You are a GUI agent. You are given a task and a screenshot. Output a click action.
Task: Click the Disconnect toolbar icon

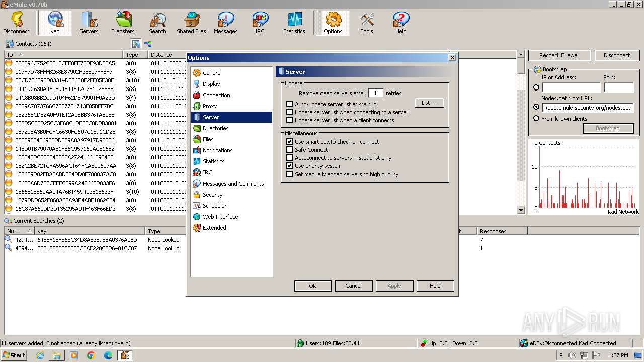click(16, 23)
